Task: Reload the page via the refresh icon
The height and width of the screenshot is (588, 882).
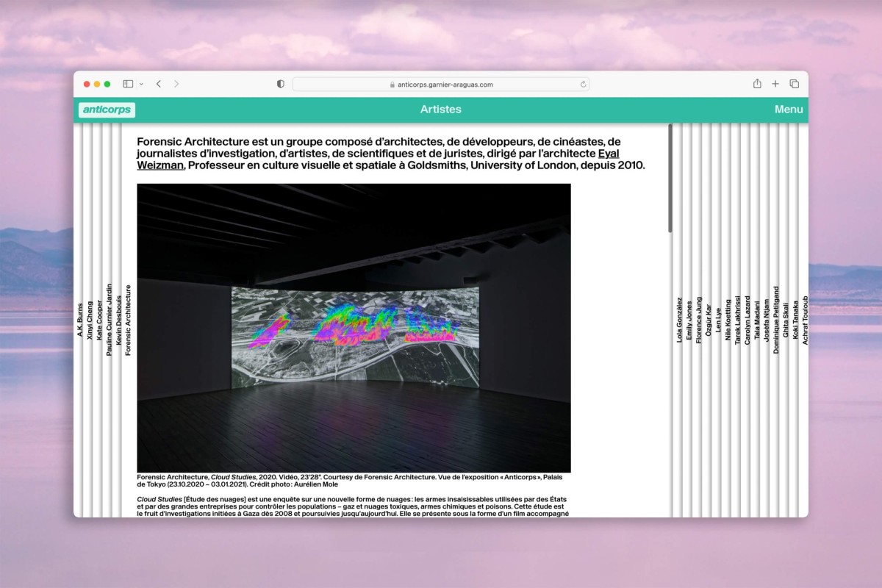Action: pyautogui.click(x=583, y=85)
